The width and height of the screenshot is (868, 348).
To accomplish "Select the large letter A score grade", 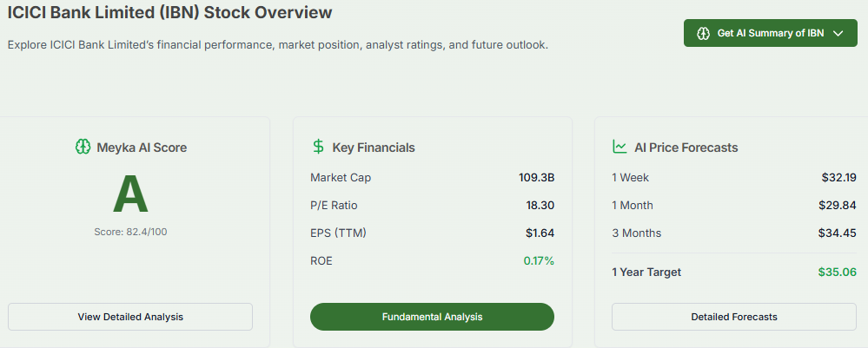I will [130, 195].
